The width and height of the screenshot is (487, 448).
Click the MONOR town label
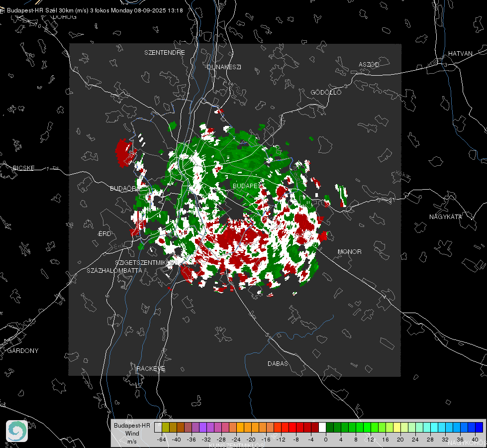pos(349,251)
